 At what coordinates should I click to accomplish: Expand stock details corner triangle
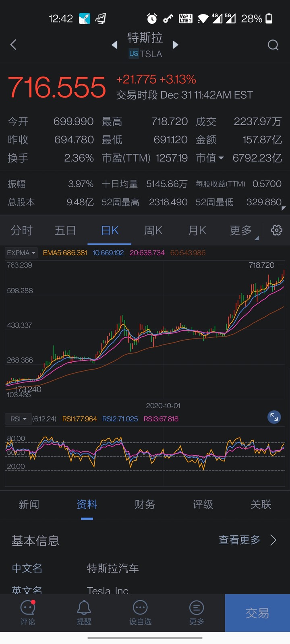[x=284, y=208]
